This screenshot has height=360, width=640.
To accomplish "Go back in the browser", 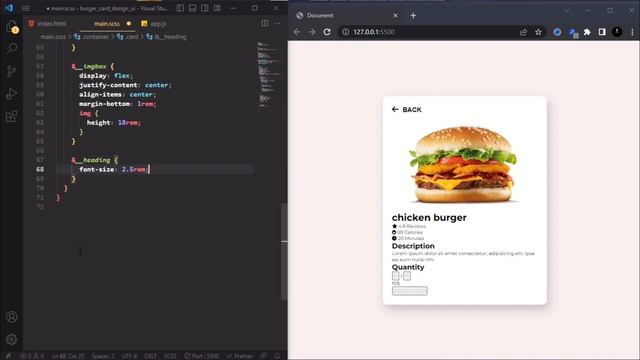I will coord(297,32).
